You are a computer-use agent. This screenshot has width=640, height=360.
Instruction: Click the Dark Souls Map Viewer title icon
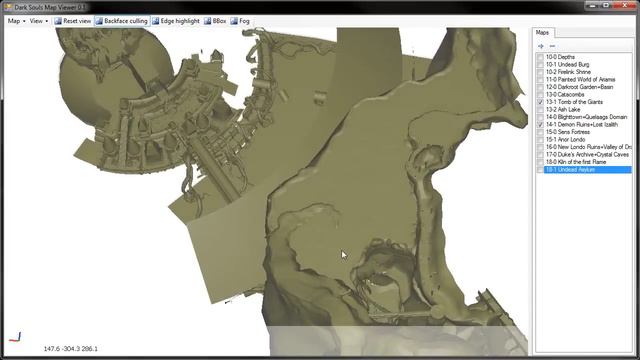tap(8, 7)
